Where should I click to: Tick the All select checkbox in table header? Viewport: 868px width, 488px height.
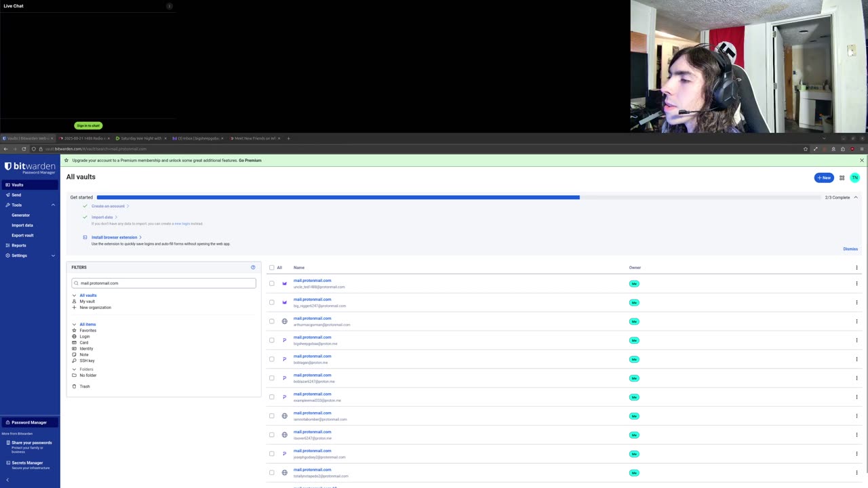pyautogui.click(x=272, y=268)
